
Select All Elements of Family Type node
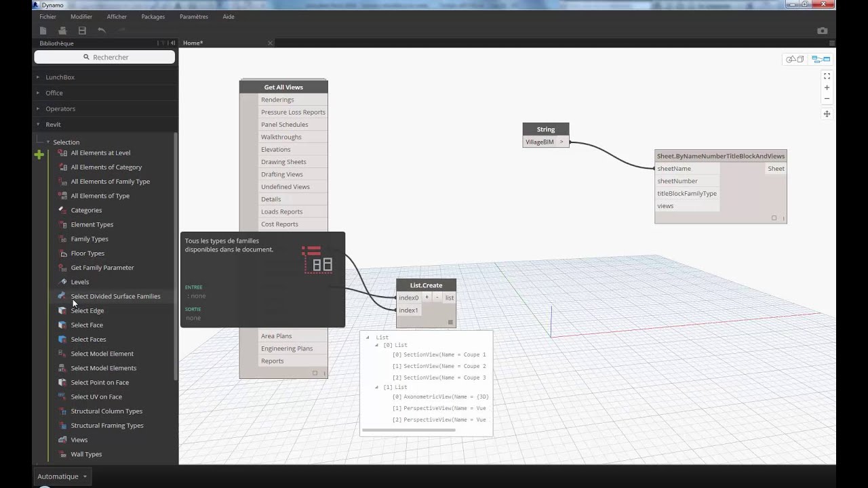pos(111,181)
